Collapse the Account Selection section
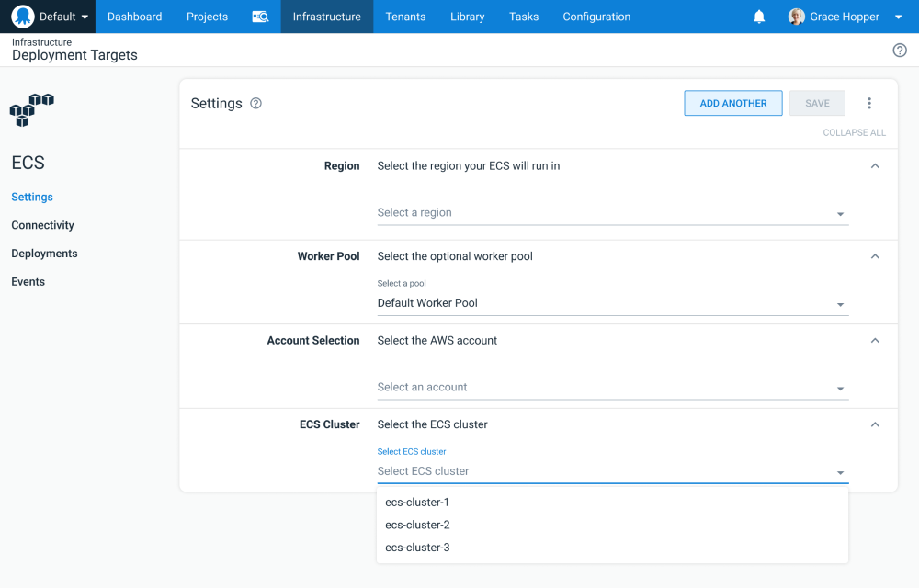This screenshot has width=919, height=588. click(875, 341)
